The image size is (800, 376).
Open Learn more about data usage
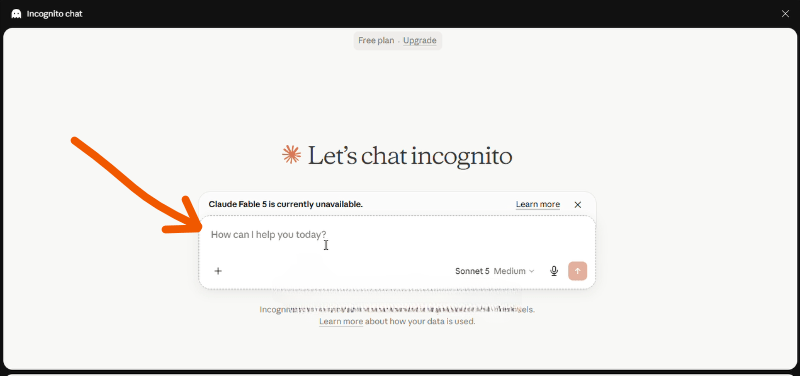pyautogui.click(x=341, y=321)
